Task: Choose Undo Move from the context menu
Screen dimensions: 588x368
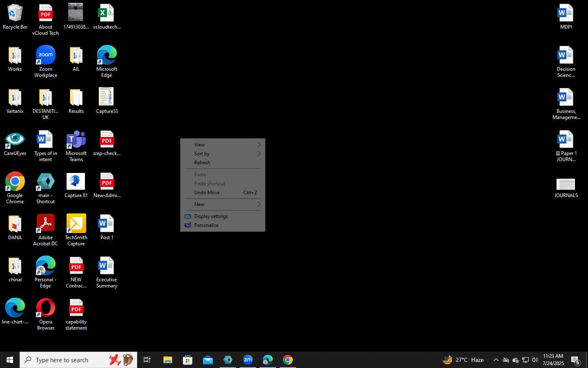Action: 223,193
